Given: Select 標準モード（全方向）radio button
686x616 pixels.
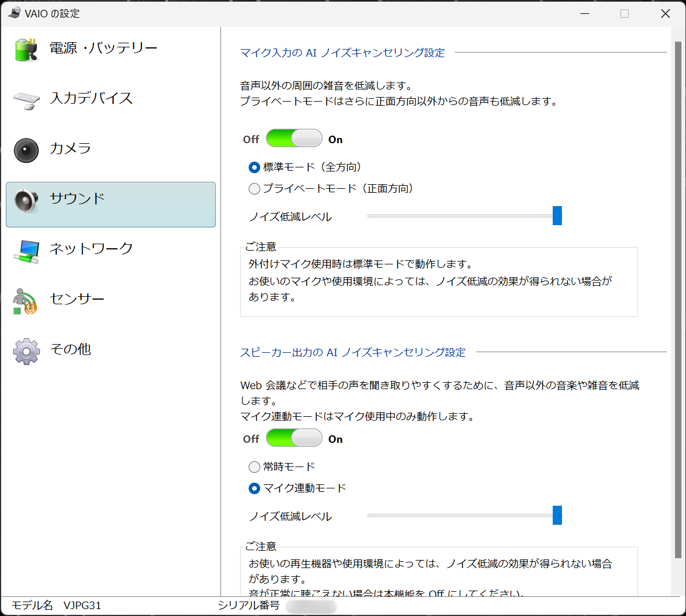Looking at the screenshot, I should [254, 167].
